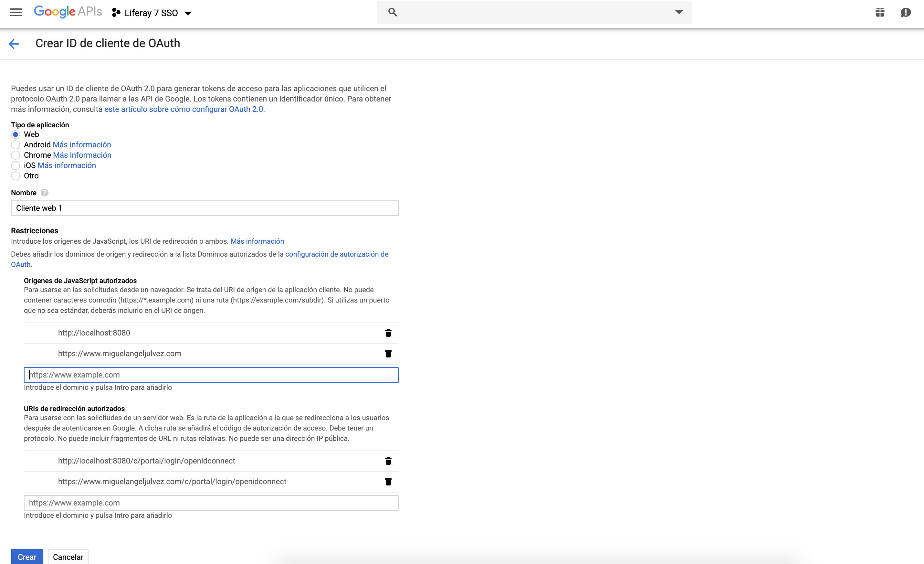Viewport: 924px width, 564px height.
Task: Select the Android application type
Action: coord(16,145)
